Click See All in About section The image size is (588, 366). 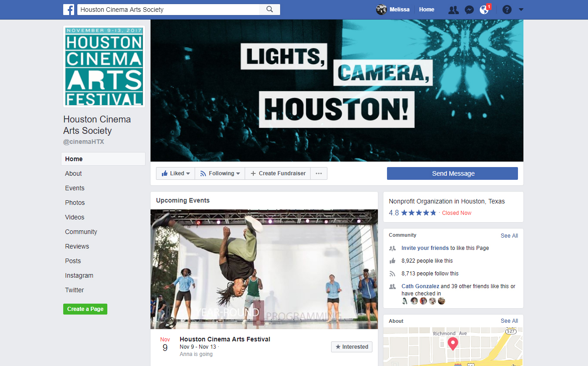click(509, 321)
